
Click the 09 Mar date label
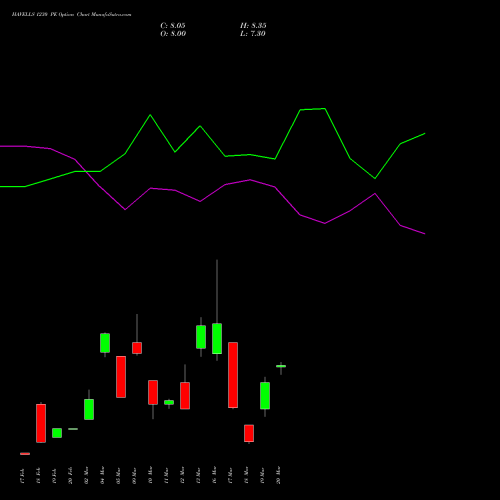pyautogui.click(x=134, y=475)
